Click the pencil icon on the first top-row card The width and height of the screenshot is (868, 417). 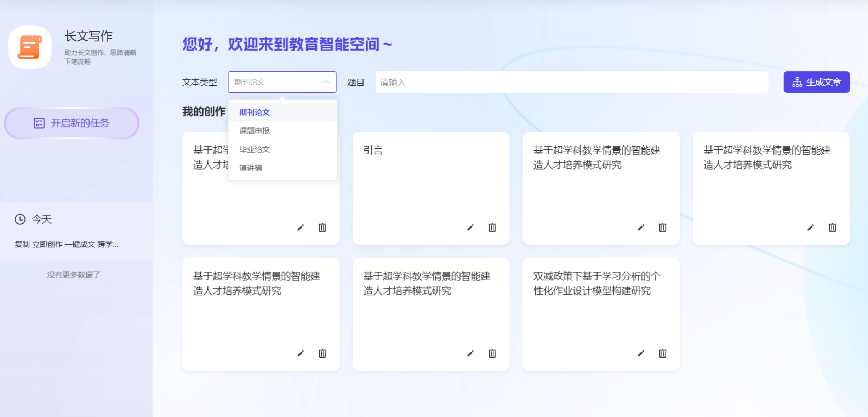[300, 228]
